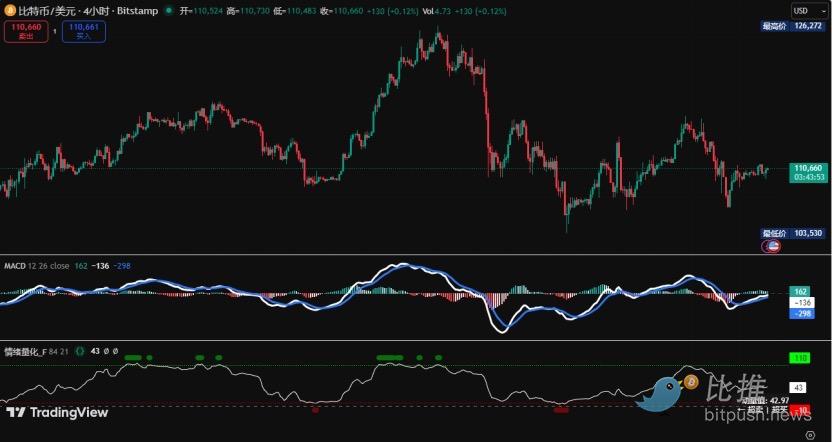This screenshot has height=442, width=832.
Task: Click the green market status dot
Action: point(168,11)
